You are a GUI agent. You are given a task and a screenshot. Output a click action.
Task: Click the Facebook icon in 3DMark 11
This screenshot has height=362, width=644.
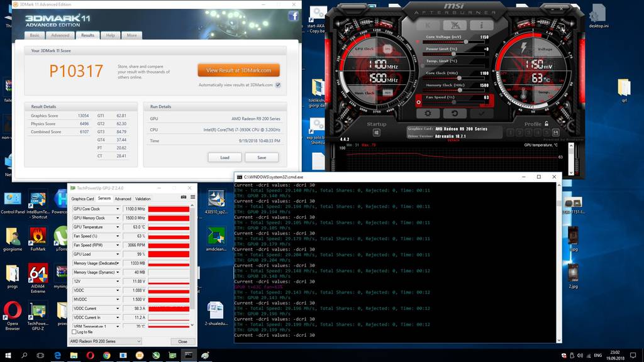tap(293, 16)
